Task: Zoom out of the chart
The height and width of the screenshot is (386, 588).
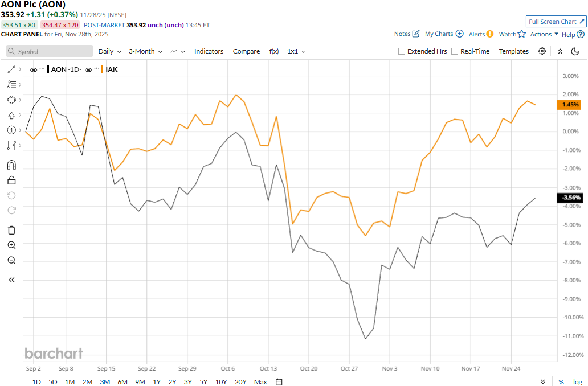Action: coord(11,260)
